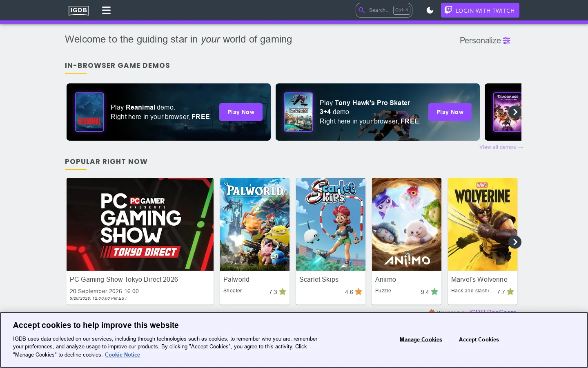Viewport: 588px width, 368px height.
Task: Open Marvel's Wolverine cover art
Action: 483,224
